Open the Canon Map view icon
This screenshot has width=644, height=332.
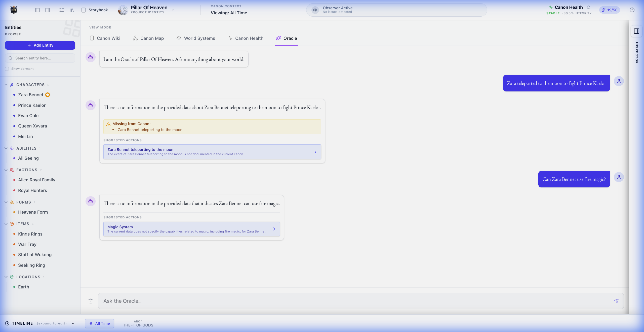(x=135, y=38)
